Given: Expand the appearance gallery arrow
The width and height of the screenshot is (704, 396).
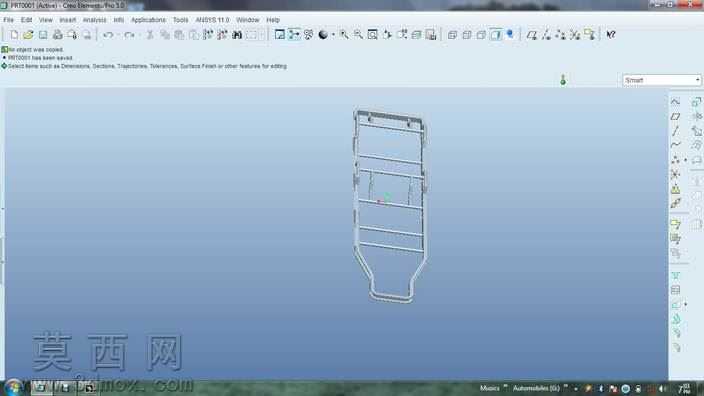Looking at the screenshot, I should pos(333,35).
